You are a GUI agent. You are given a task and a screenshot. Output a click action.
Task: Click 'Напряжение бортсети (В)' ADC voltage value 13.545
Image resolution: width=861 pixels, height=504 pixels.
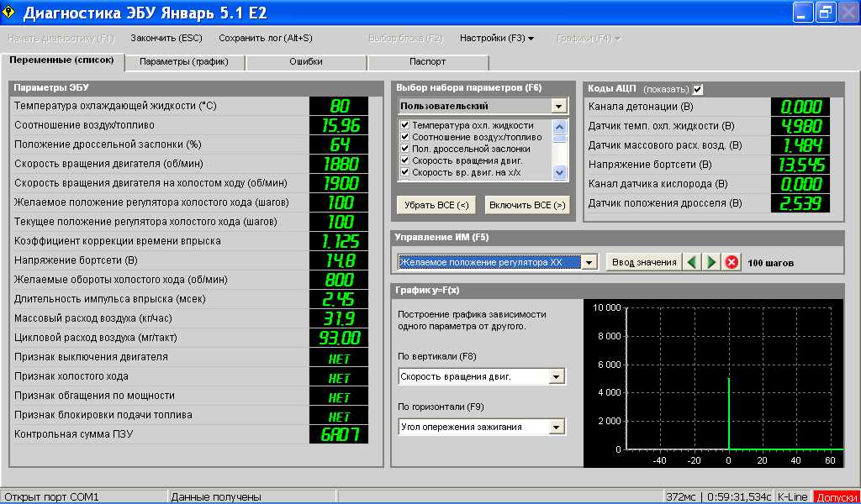click(x=800, y=165)
